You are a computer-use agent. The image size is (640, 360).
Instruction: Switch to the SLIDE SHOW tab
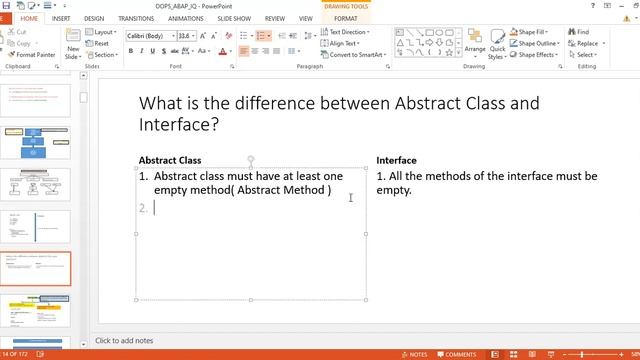click(234, 18)
